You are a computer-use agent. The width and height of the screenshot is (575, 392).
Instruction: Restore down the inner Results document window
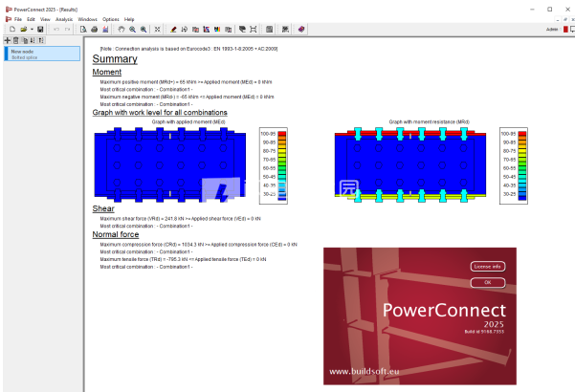coord(565,19)
